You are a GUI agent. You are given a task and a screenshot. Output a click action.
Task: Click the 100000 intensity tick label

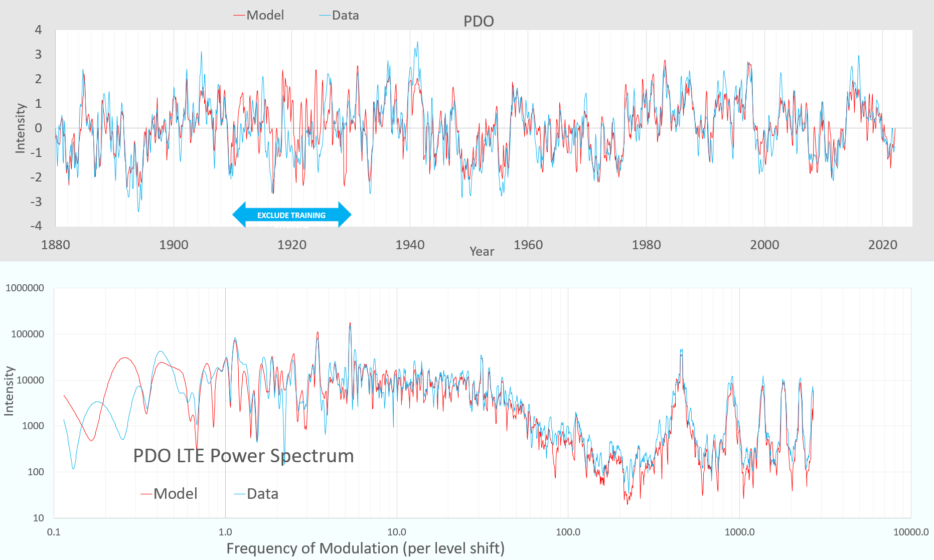[x=28, y=334]
